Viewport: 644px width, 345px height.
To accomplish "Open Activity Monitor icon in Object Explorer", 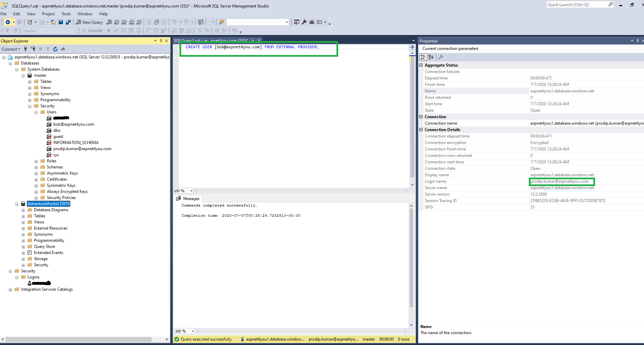I will click(x=63, y=49).
